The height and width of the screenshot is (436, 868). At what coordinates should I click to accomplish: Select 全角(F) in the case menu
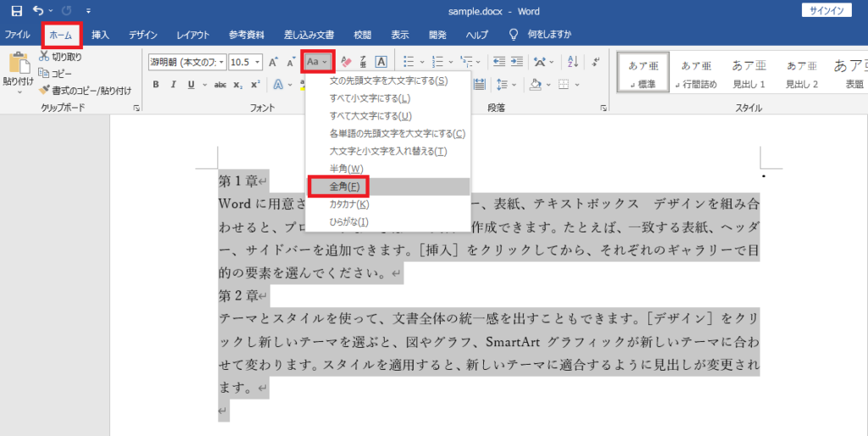point(388,187)
